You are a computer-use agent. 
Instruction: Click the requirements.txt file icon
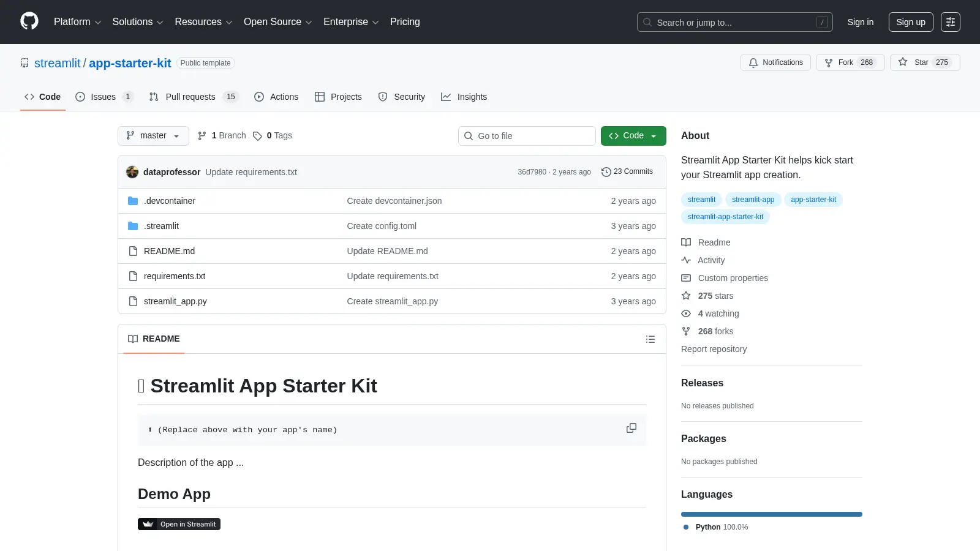(x=133, y=276)
